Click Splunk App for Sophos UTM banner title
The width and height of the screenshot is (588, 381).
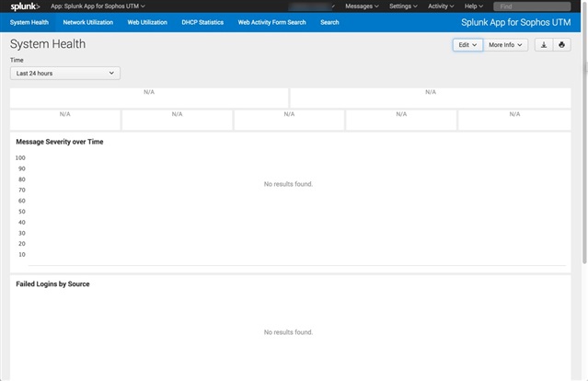[x=515, y=22]
